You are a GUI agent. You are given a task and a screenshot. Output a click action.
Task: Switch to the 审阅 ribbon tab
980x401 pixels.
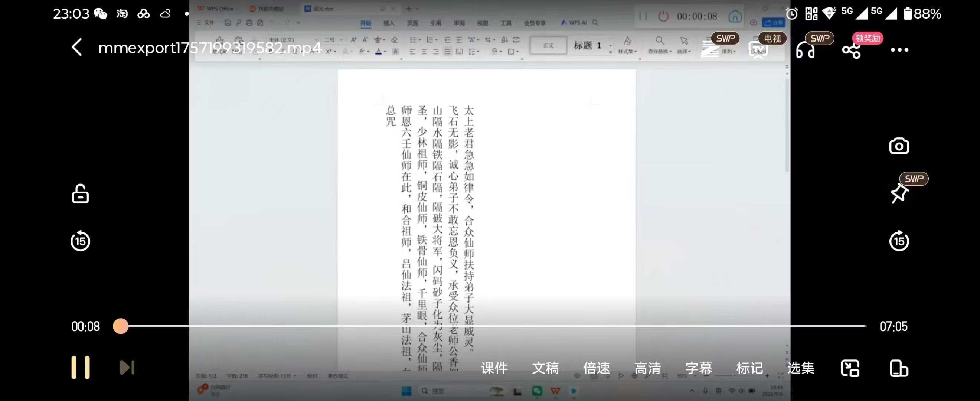pyautogui.click(x=459, y=23)
